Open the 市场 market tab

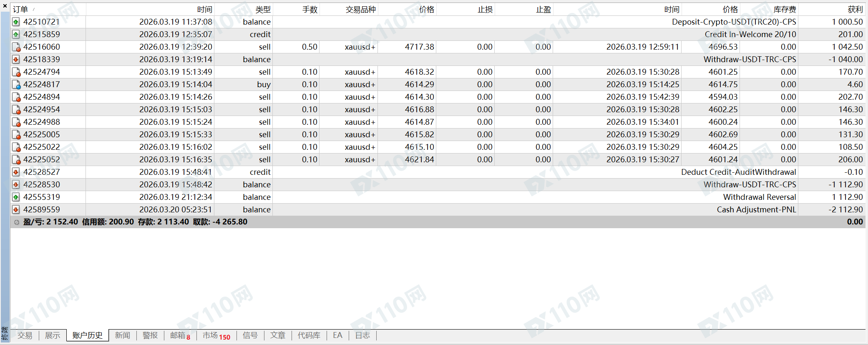click(x=216, y=335)
